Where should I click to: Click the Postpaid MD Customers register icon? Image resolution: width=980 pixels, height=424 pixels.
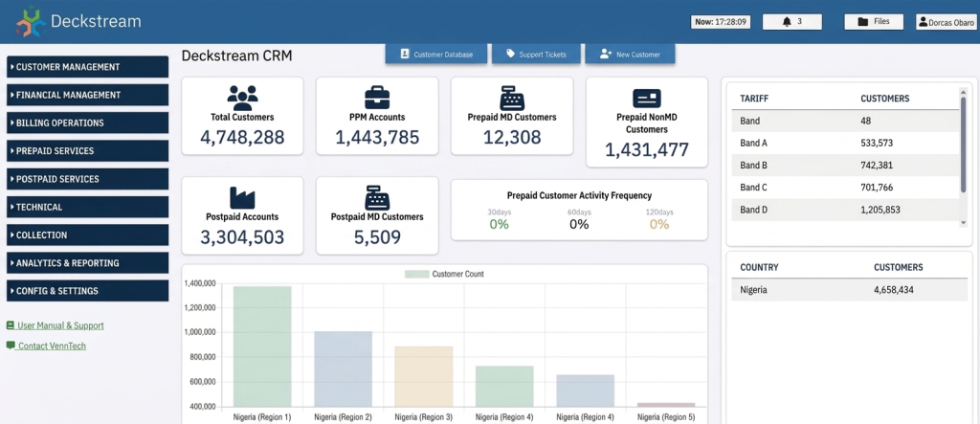[377, 197]
